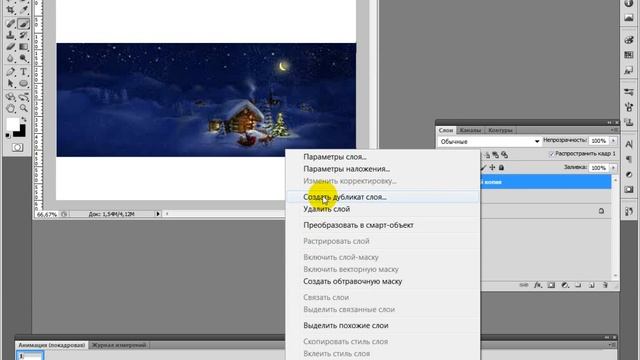The height and width of the screenshot is (360, 640).
Task: Select the Clone Stamp tool
Action: (x=11, y=36)
